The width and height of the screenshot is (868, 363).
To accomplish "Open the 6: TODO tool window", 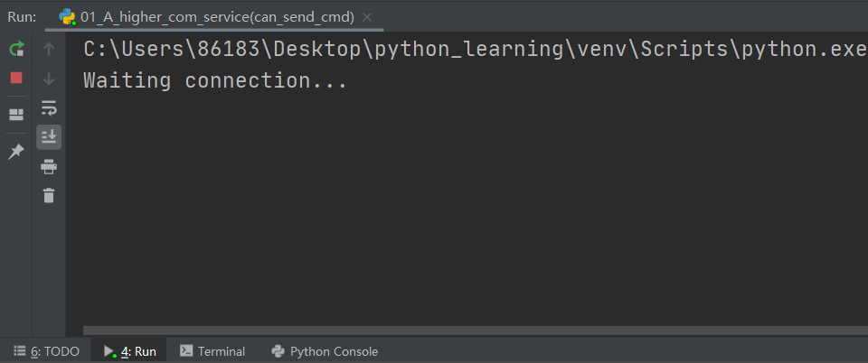I will [x=47, y=351].
